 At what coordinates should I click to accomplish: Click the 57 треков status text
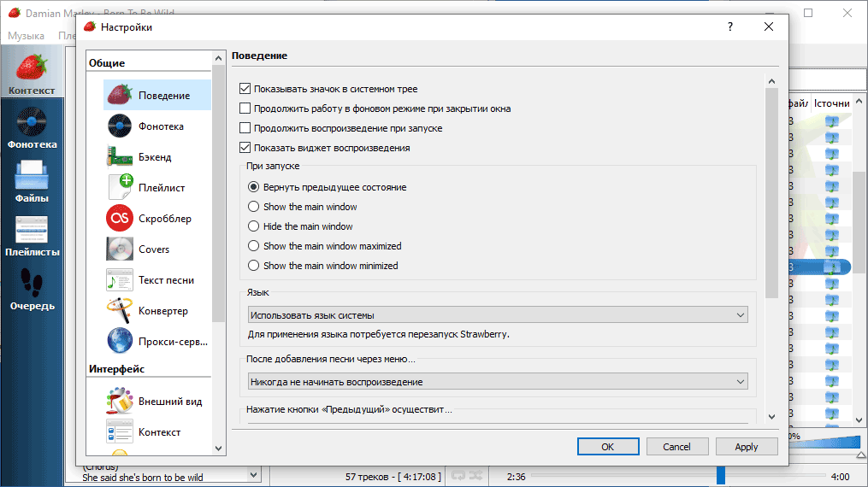393,477
